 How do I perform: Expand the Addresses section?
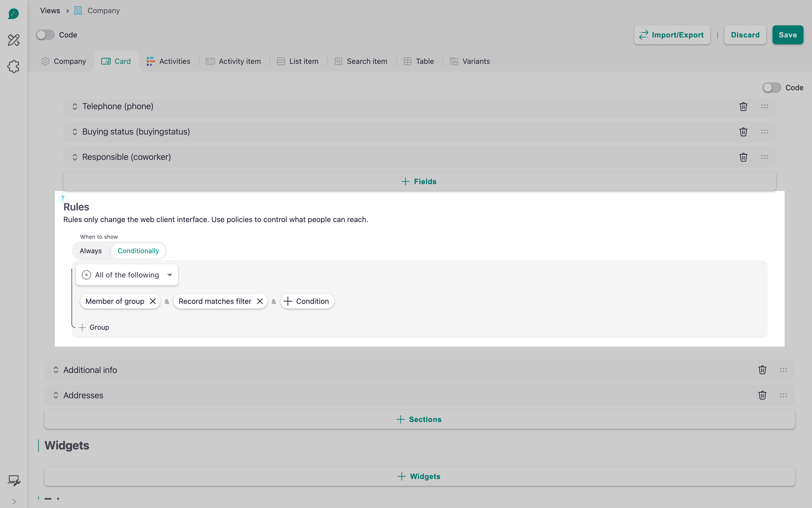pos(56,395)
